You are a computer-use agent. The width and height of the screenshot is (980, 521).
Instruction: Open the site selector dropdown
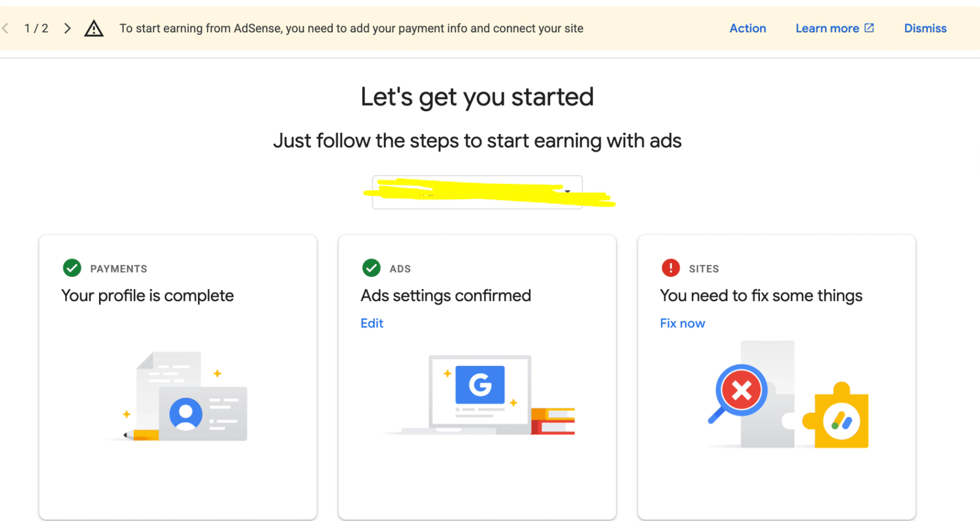pos(477,192)
